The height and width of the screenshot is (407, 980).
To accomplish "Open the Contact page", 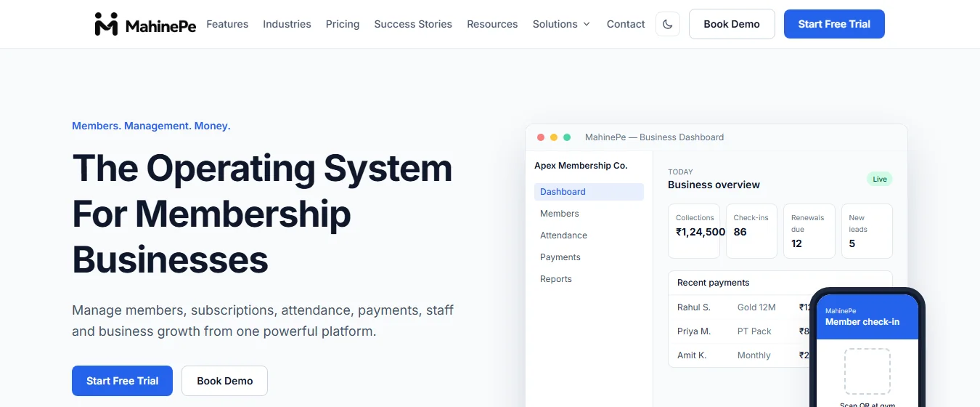I will click(x=626, y=24).
